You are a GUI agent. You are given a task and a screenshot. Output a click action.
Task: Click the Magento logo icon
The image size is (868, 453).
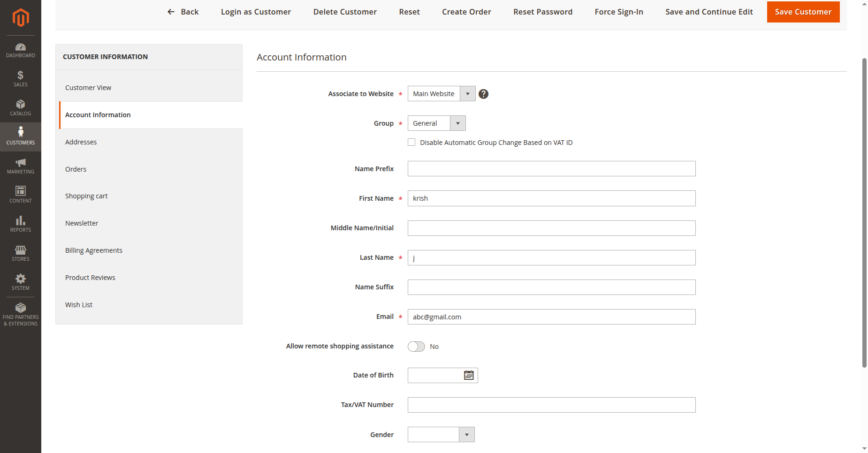point(21,18)
